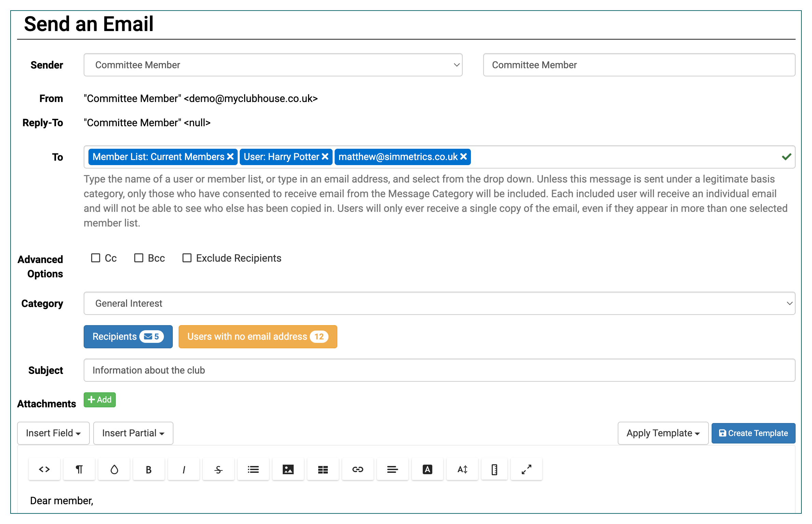The width and height of the screenshot is (812, 524).
Task: Open the Insert Field menu
Action: [x=53, y=433]
